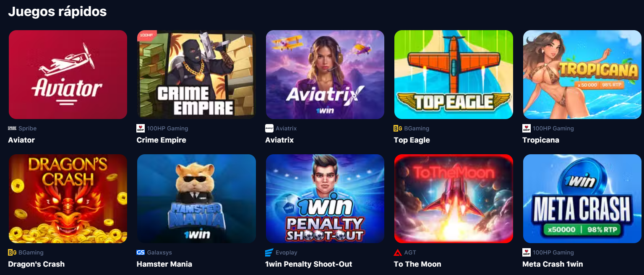Image resolution: width=644 pixels, height=275 pixels.
Task: Click the BGaming icon under Dragon's Crash
Action: pos(12,252)
